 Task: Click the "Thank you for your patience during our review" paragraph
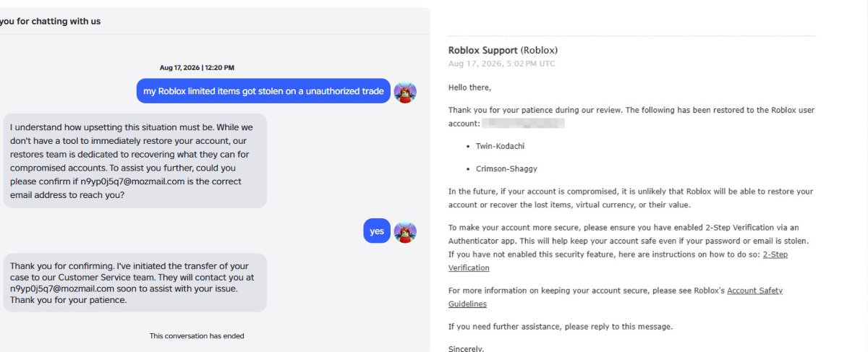coord(631,117)
